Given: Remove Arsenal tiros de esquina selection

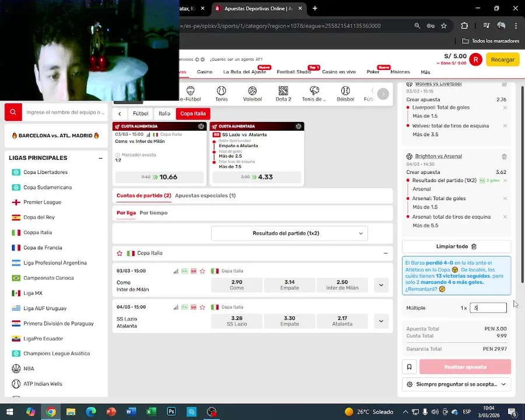Looking at the screenshot, I should coord(505,217).
